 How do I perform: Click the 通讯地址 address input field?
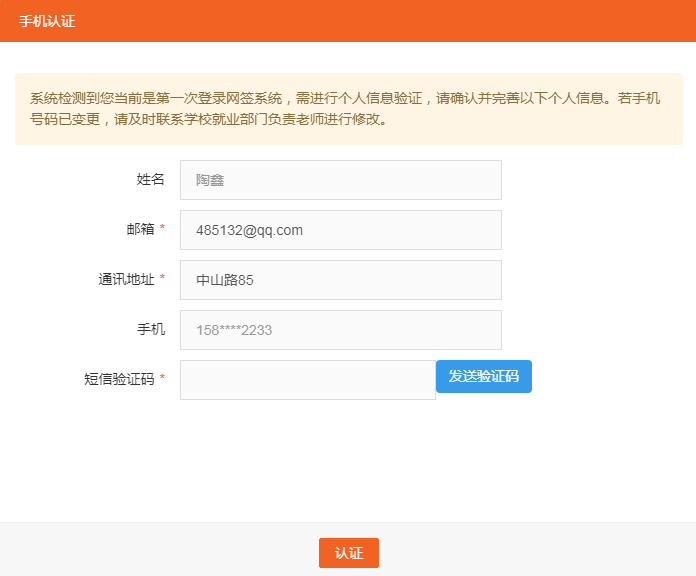pyautogui.click(x=341, y=280)
